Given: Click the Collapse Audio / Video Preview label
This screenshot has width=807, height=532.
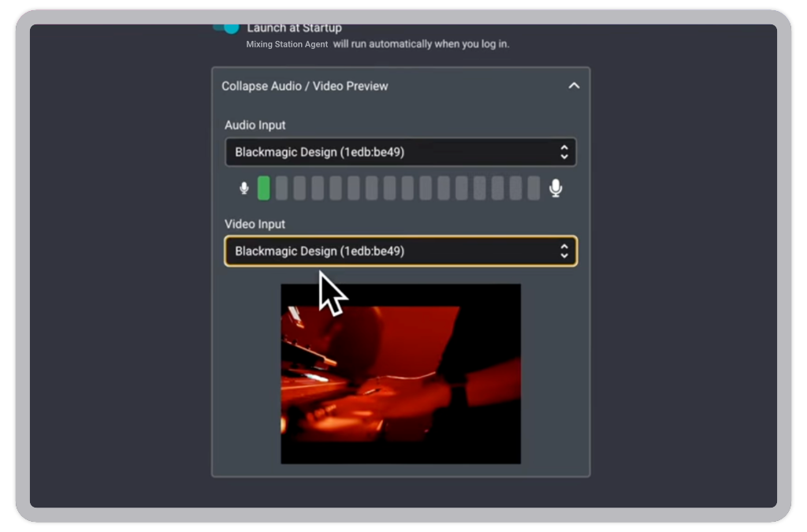Looking at the screenshot, I should tap(304, 86).
